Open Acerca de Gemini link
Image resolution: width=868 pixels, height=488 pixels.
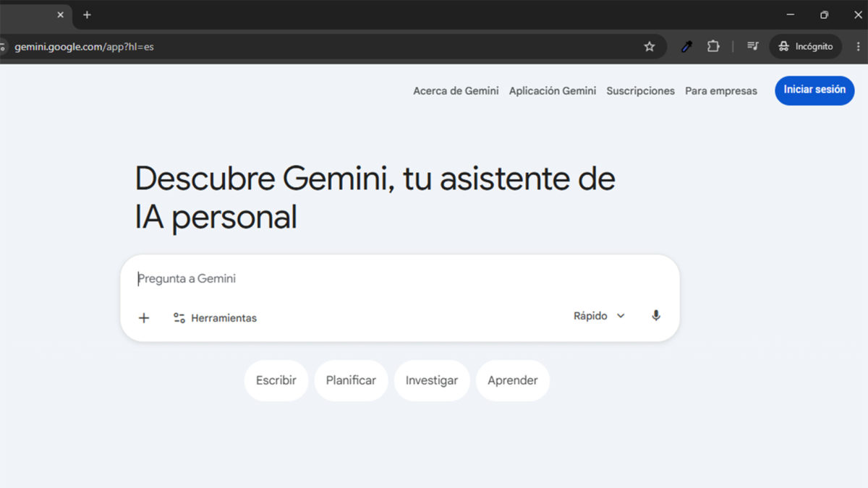(456, 91)
